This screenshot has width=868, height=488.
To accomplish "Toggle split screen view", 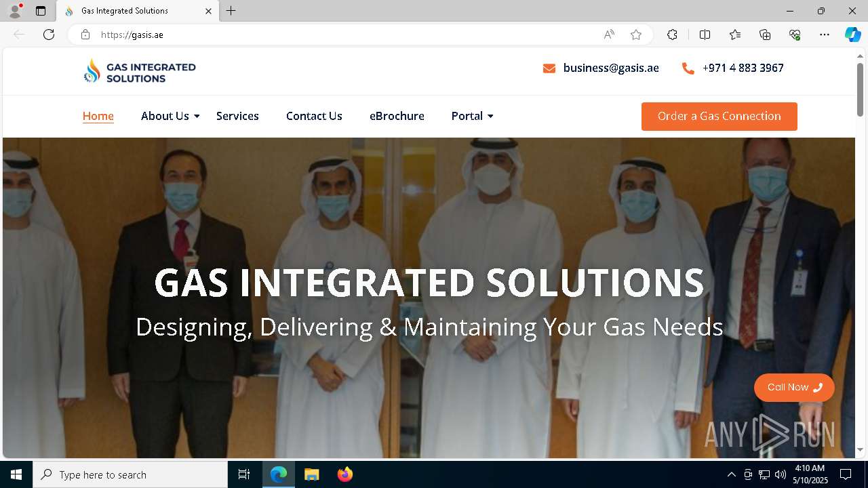I will 705,35.
